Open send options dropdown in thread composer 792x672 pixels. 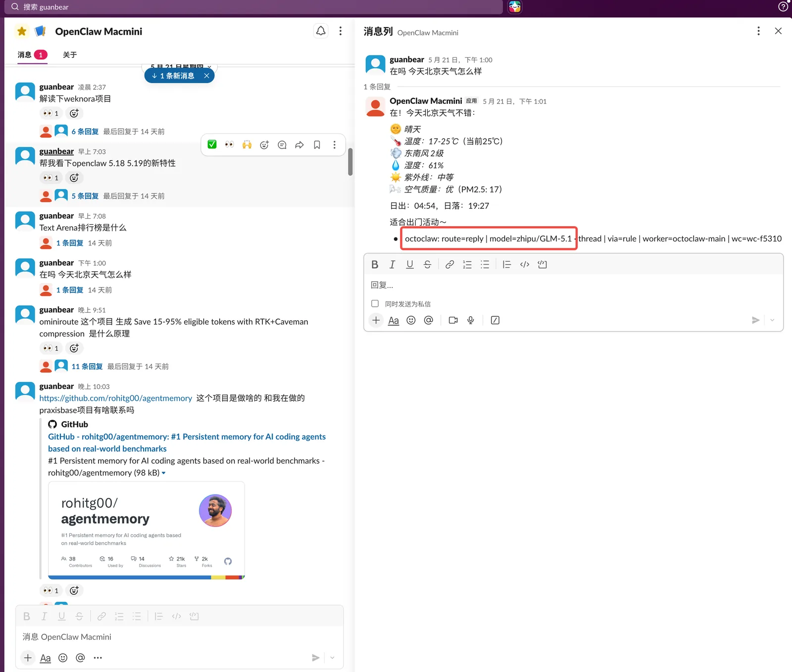(772, 320)
